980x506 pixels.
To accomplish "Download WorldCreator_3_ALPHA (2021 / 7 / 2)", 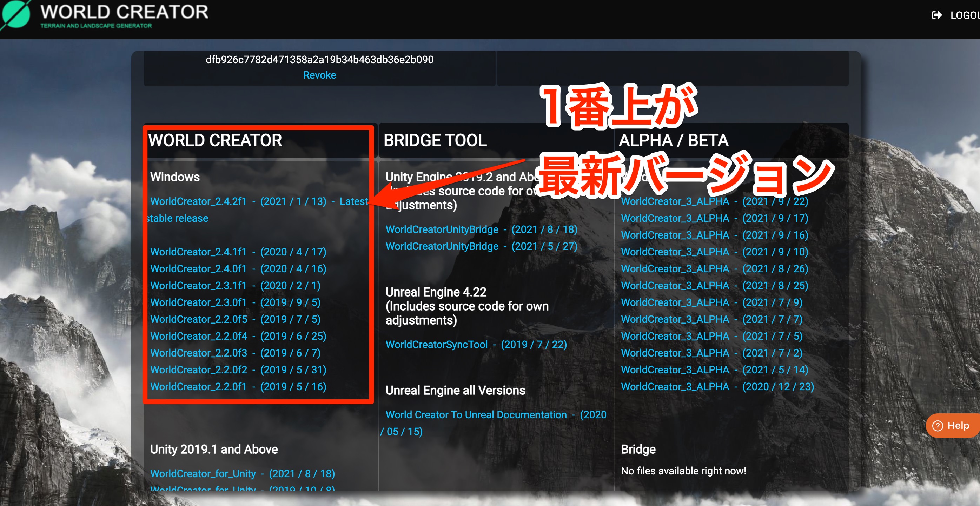I will coord(712,353).
